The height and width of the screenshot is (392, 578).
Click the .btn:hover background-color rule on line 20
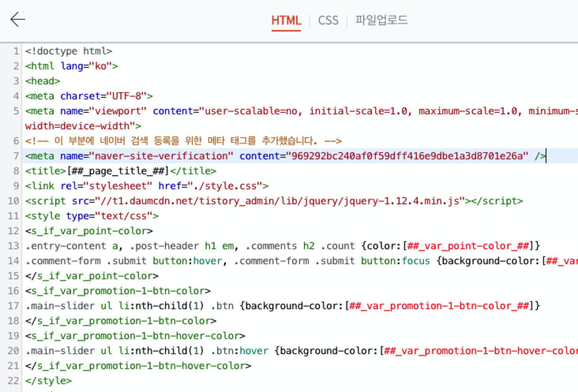pos(302,351)
